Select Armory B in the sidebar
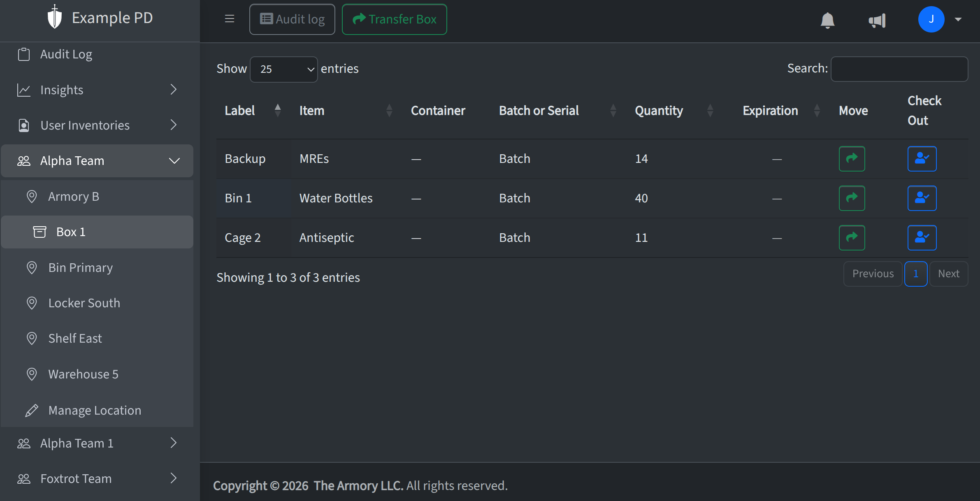Viewport: 980px width, 501px height. point(73,197)
